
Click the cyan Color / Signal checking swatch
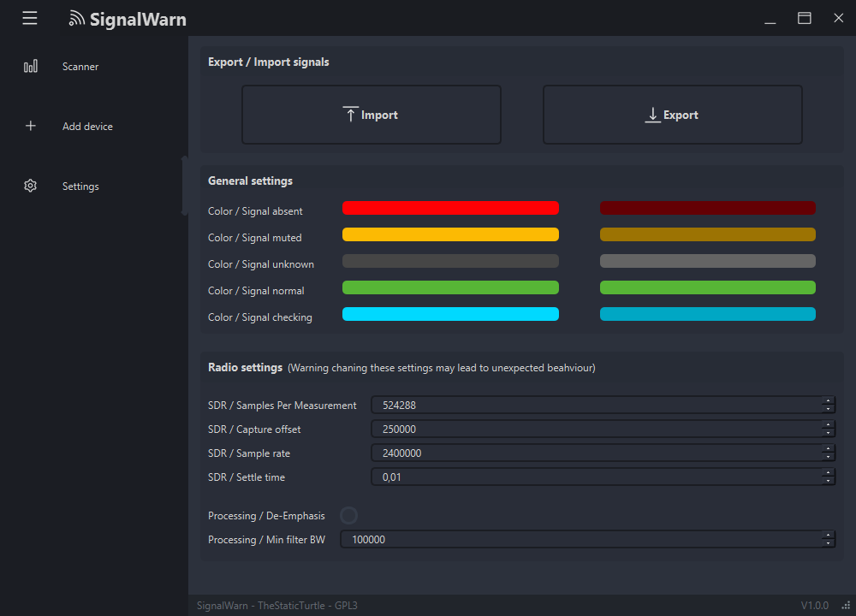click(x=450, y=314)
